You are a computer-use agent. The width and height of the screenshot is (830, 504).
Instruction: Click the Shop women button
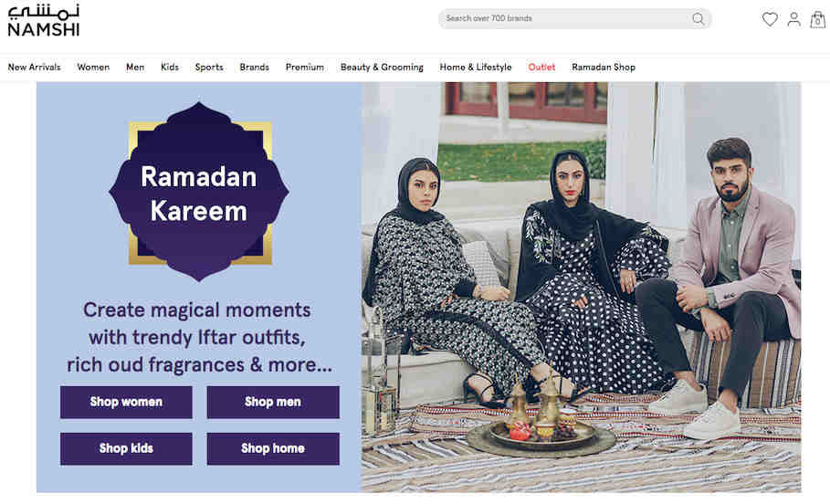click(x=126, y=402)
